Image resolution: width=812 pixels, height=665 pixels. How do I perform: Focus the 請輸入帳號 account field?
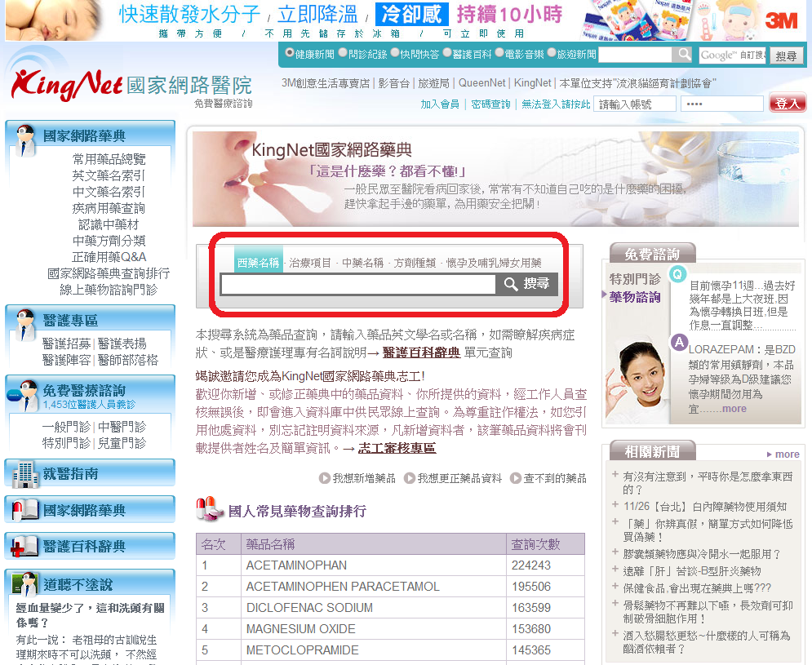coord(635,104)
